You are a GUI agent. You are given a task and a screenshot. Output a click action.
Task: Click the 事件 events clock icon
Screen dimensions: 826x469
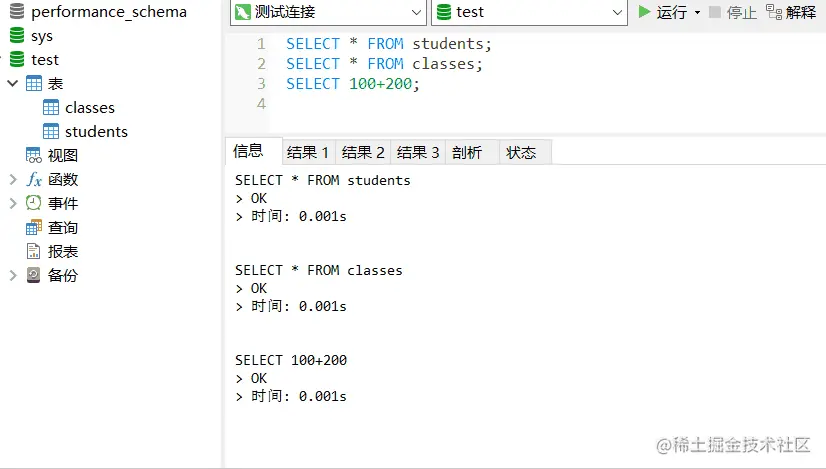click(34, 203)
